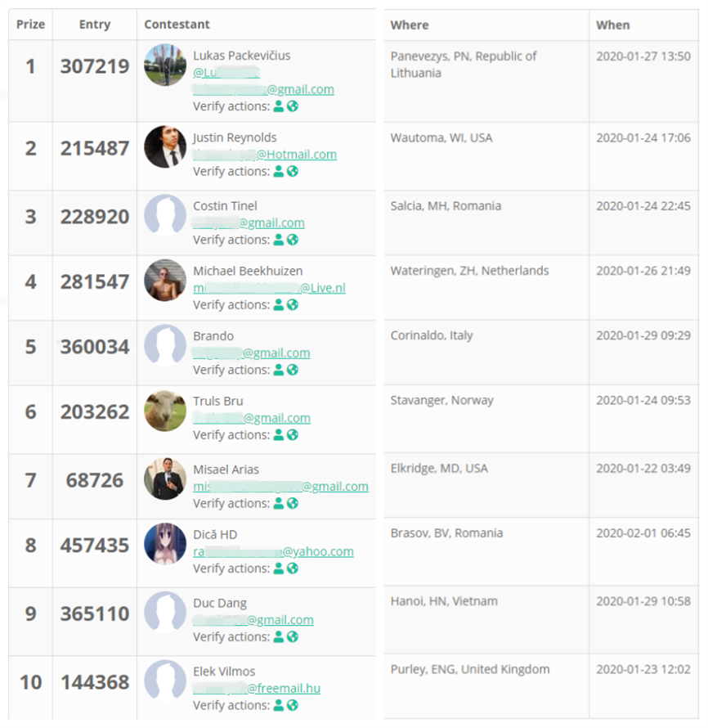Open Michael Beekhuizen's Live.nl email link
708x728 pixels.
(x=269, y=288)
